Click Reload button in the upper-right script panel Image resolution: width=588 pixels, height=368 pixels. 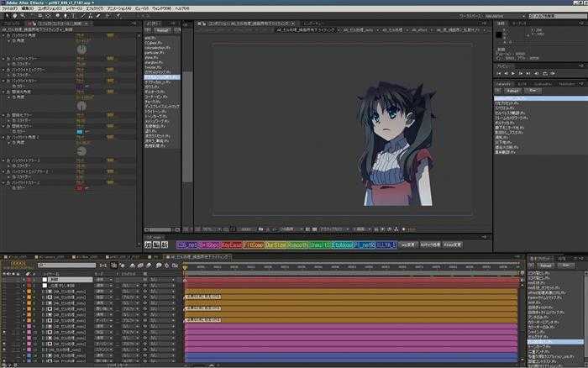512,91
